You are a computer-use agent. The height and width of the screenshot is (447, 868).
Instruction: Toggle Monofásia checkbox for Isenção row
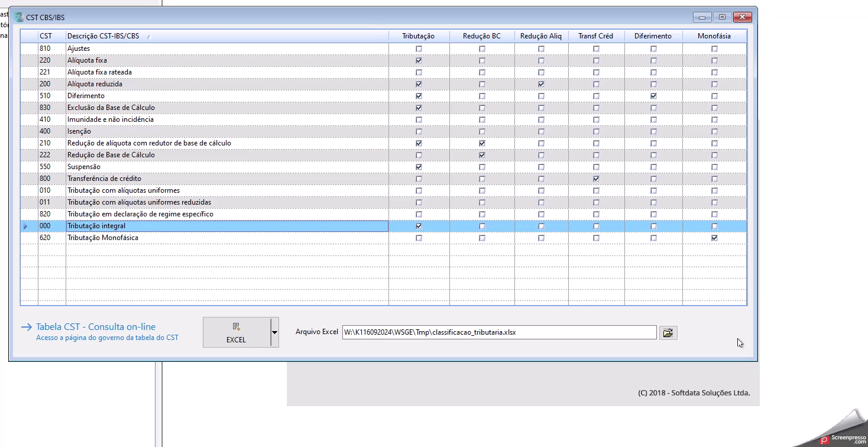pos(715,131)
